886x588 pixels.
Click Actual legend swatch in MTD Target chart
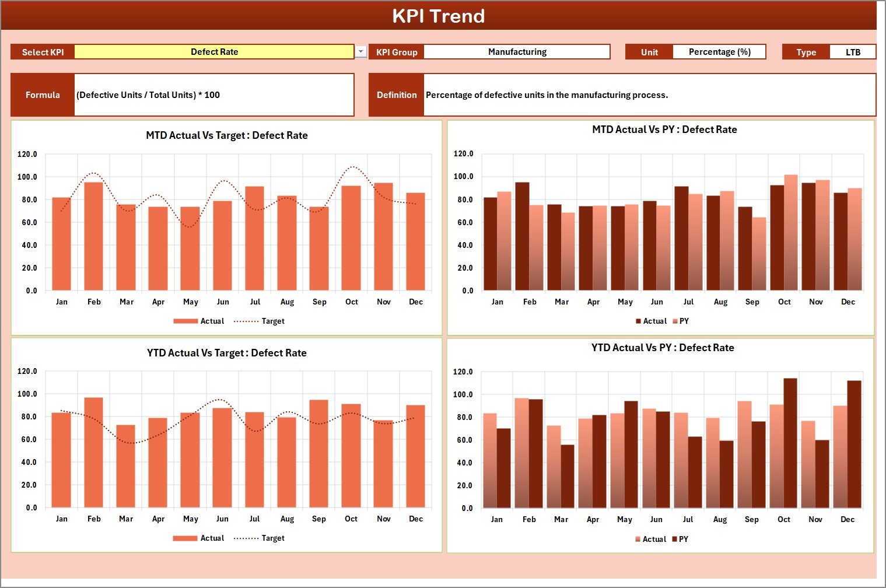[x=185, y=321]
